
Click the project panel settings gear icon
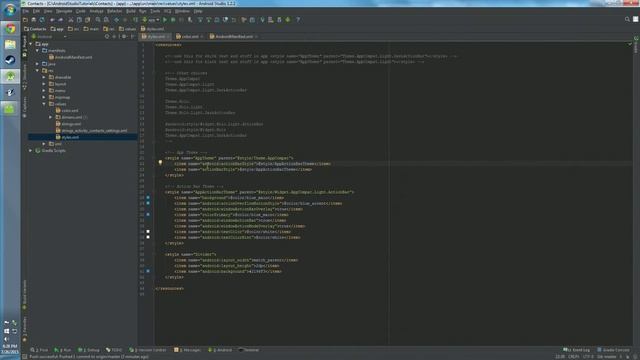pyautogui.click(x=124, y=37)
